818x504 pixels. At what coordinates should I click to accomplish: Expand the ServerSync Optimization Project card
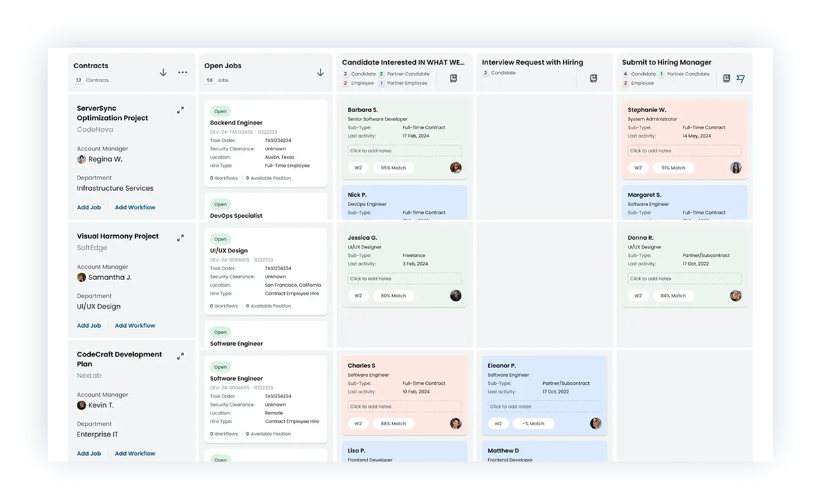click(x=180, y=110)
